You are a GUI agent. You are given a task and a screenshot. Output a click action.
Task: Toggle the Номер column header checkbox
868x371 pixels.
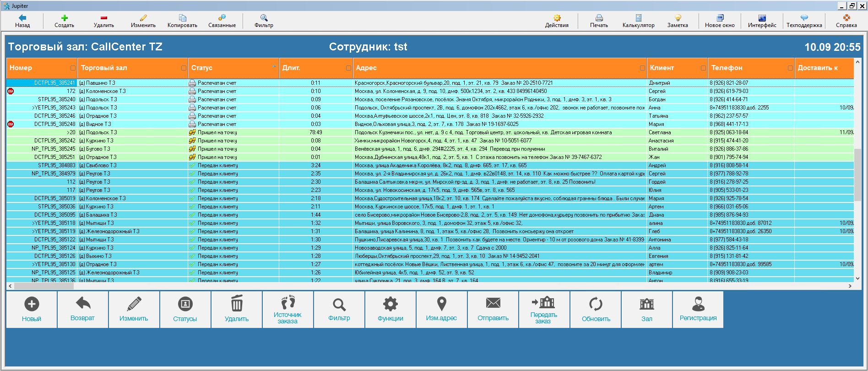pos(73,68)
